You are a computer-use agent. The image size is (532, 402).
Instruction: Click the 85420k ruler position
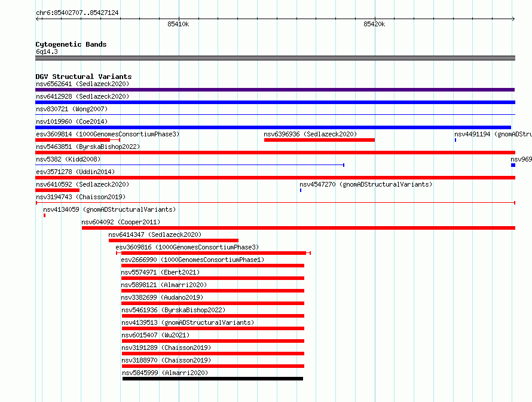coord(374,24)
